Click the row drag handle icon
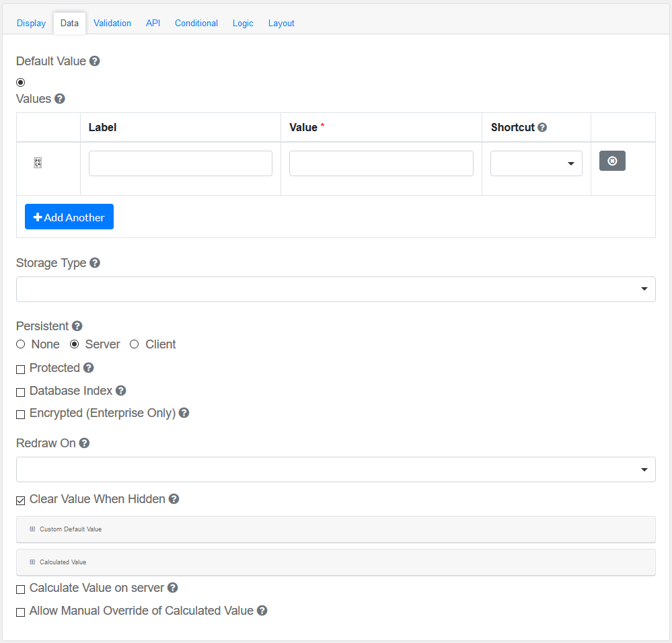The image size is (672, 643). [x=38, y=163]
